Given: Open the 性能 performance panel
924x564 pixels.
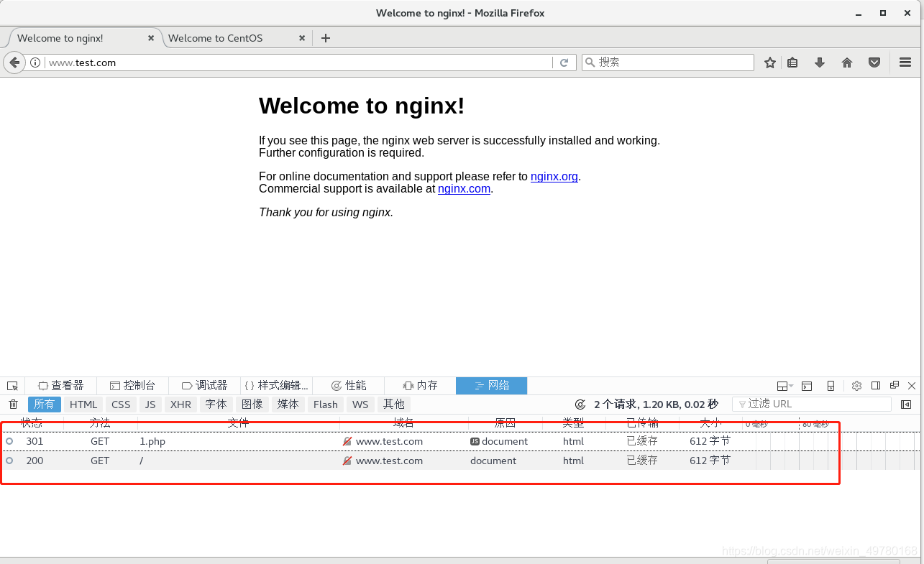Looking at the screenshot, I should [x=349, y=386].
